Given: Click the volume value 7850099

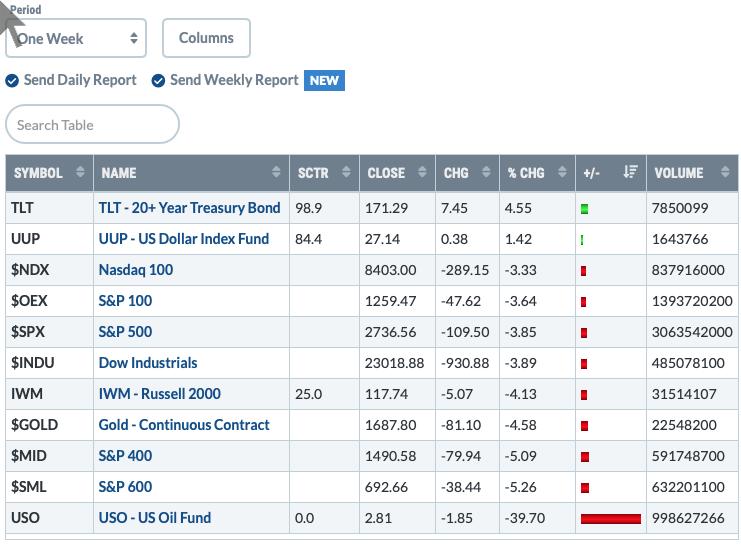Looking at the screenshot, I should (680, 208).
